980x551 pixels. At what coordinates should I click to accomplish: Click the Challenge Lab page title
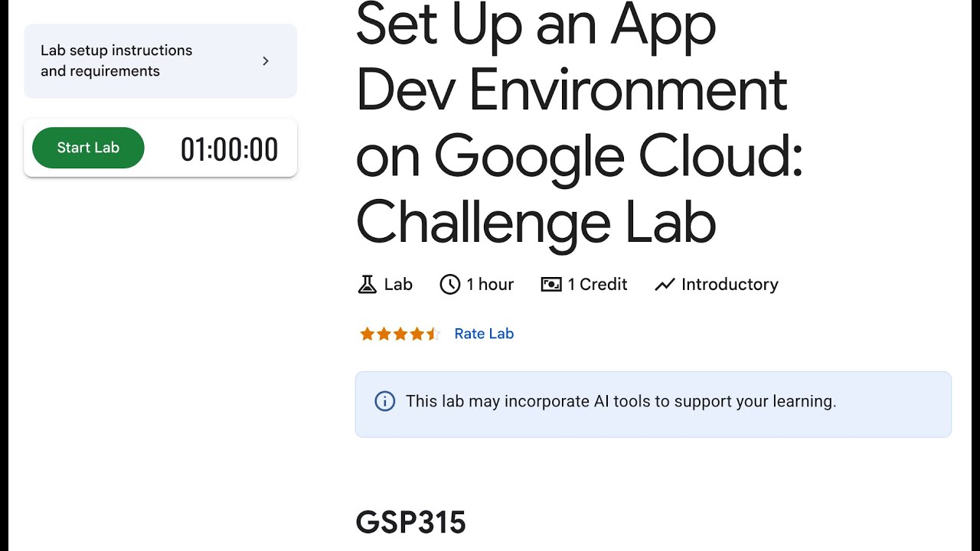(x=580, y=122)
